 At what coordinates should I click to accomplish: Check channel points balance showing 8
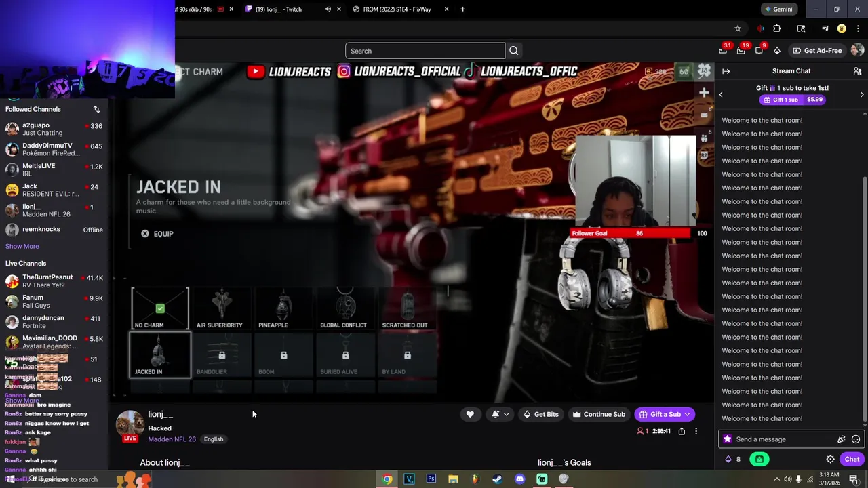tap(733, 459)
